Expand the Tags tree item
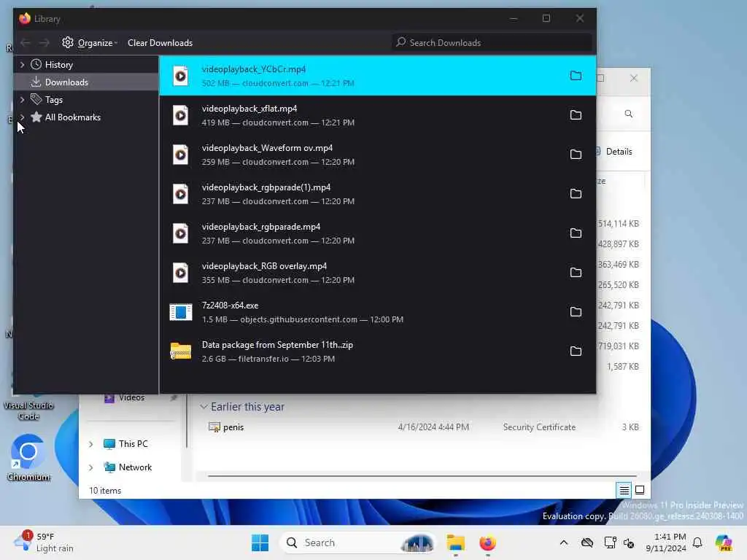The width and height of the screenshot is (747, 560). point(22,99)
